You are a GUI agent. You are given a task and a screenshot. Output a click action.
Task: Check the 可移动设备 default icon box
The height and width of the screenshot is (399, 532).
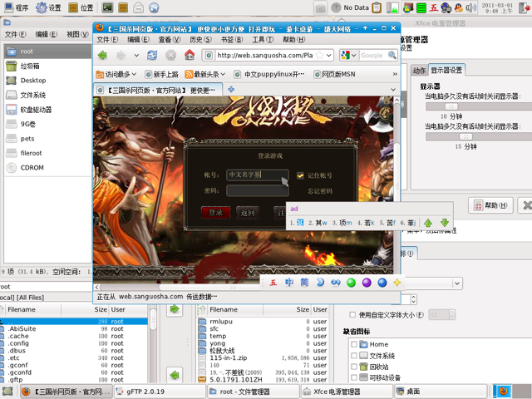point(354,377)
